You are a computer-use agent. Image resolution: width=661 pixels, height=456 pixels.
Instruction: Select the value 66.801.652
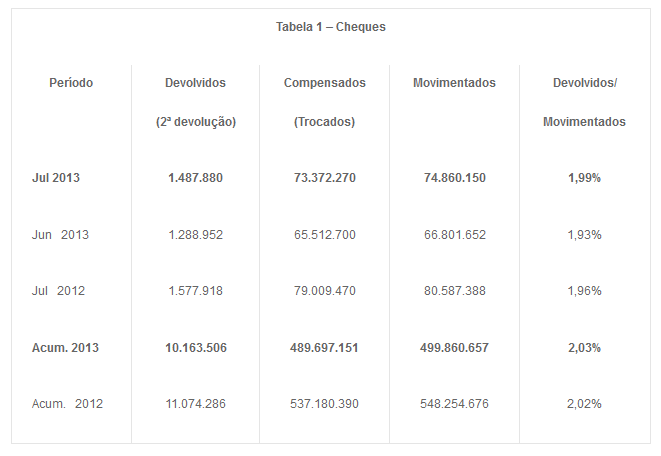455,235
